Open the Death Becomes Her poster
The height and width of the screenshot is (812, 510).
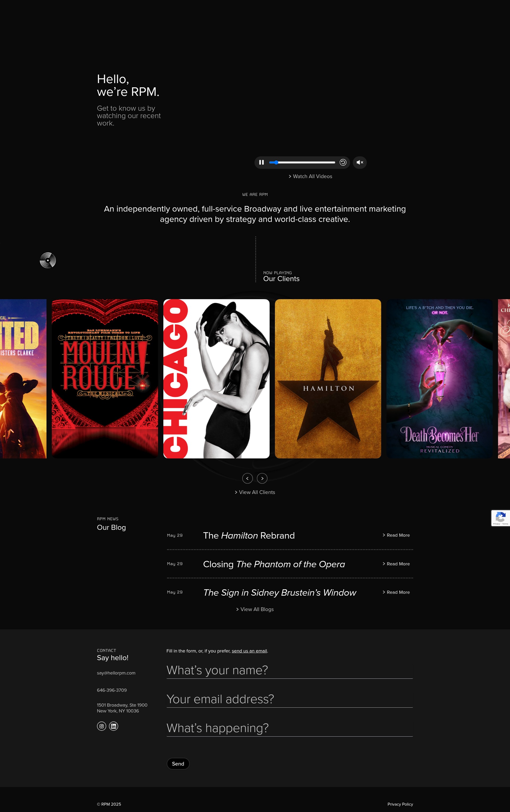440,379
